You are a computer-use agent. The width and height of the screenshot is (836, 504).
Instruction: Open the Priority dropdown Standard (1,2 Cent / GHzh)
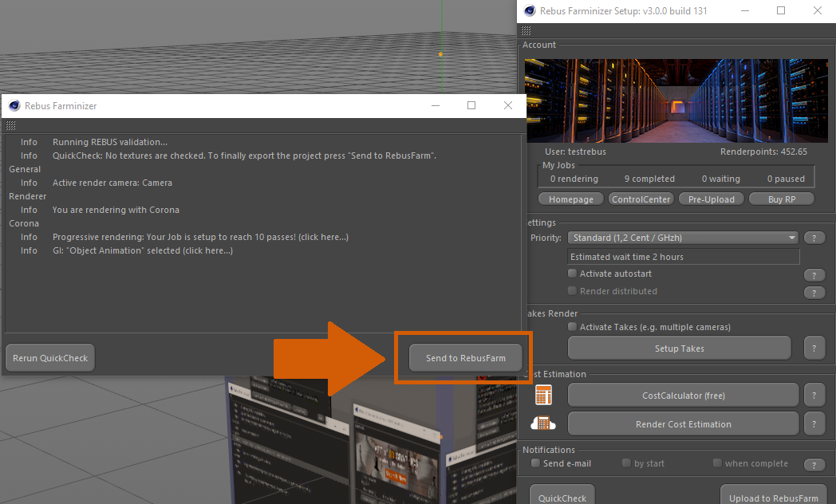[x=683, y=238]
